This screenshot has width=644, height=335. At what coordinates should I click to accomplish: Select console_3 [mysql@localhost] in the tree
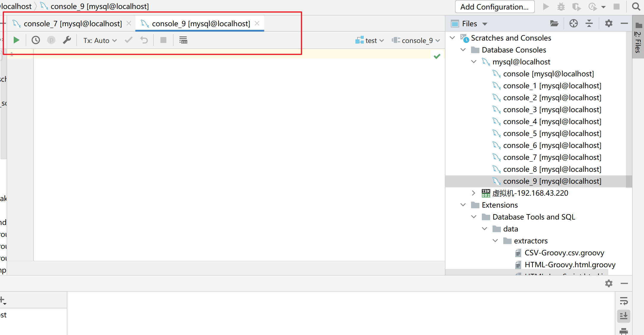click(538, 109)
